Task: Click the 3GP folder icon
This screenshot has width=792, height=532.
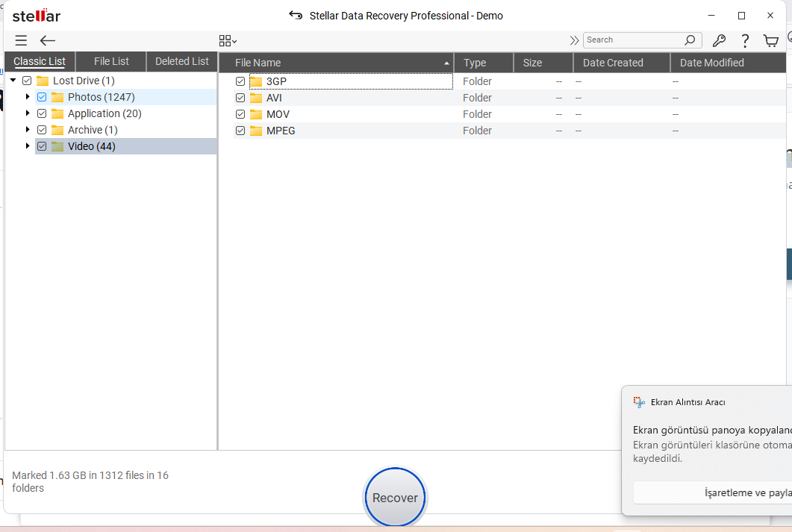Action: (x=256, y=81)
